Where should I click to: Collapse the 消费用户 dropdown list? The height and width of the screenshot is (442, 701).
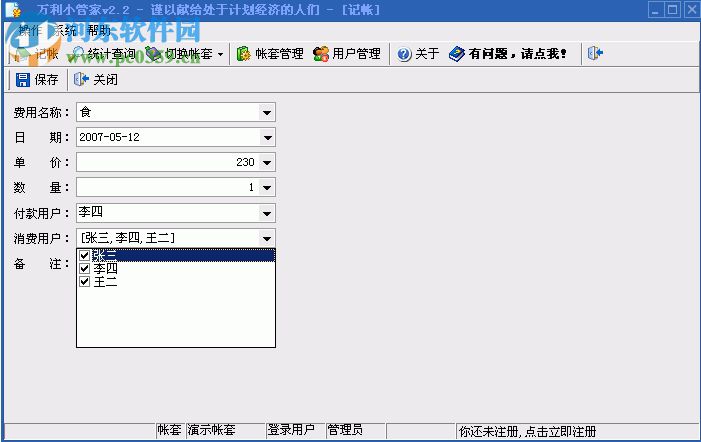pos(267,239)
